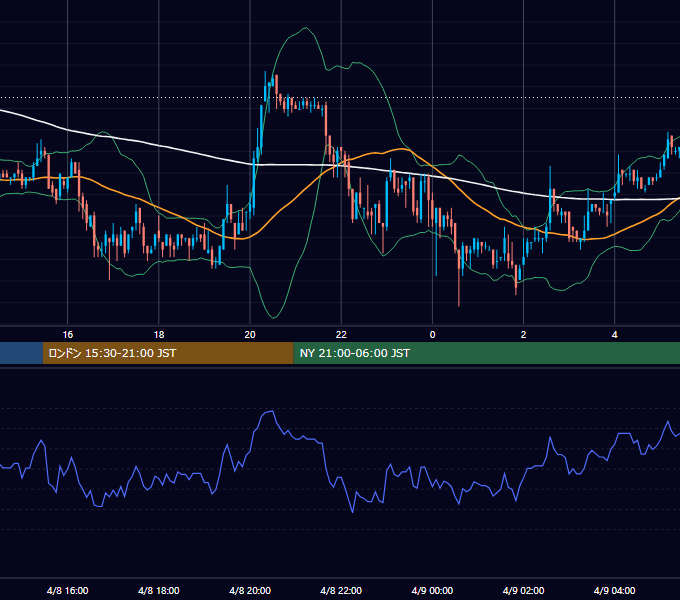Click the lower Bollinger band trough after 20:00
Viewport: 680px width, 600px height.
[273, 317]
